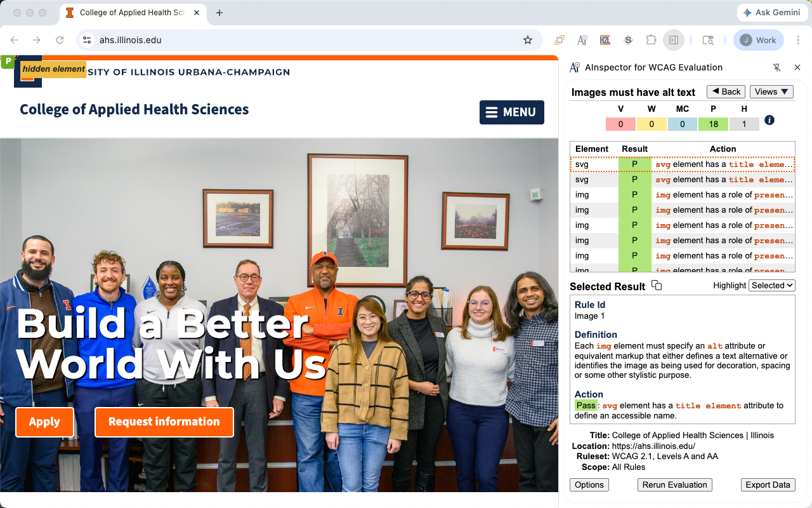Screen dimensions: 812x508
Task: Open the Highlight select dropdown
Action: point(772,286)
